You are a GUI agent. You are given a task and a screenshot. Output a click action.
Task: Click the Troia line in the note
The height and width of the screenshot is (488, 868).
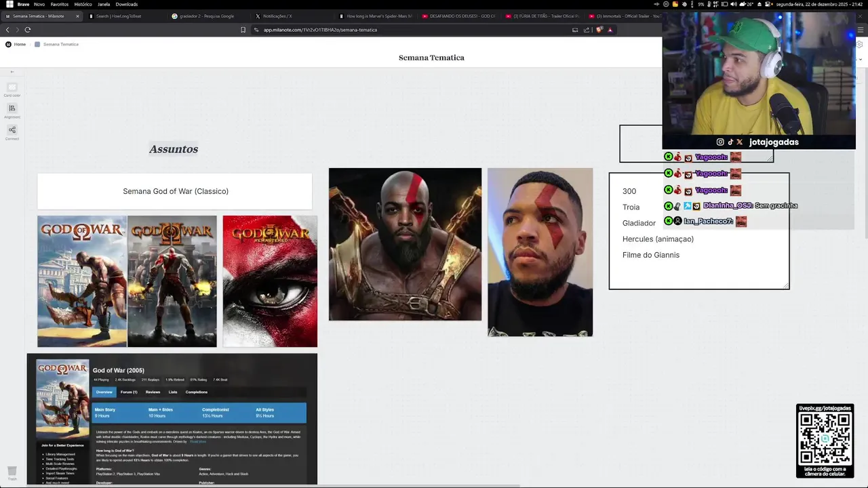click(631, 207)
